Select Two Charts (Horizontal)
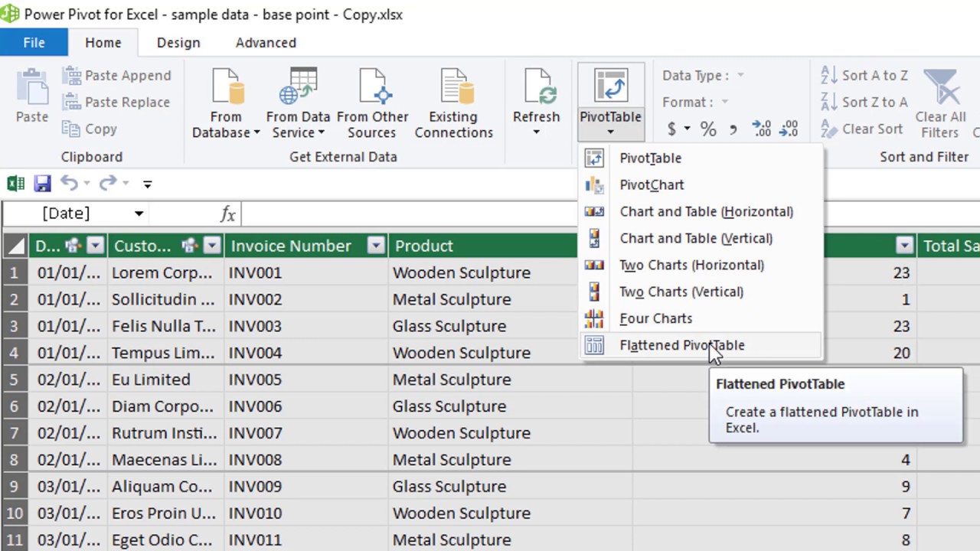Screen dimensions: 980x551 (x=701, y=265)
